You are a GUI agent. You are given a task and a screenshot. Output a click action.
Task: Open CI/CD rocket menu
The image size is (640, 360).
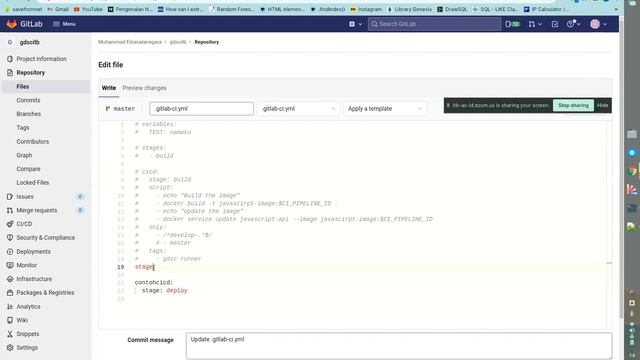(x=24, y=224)
